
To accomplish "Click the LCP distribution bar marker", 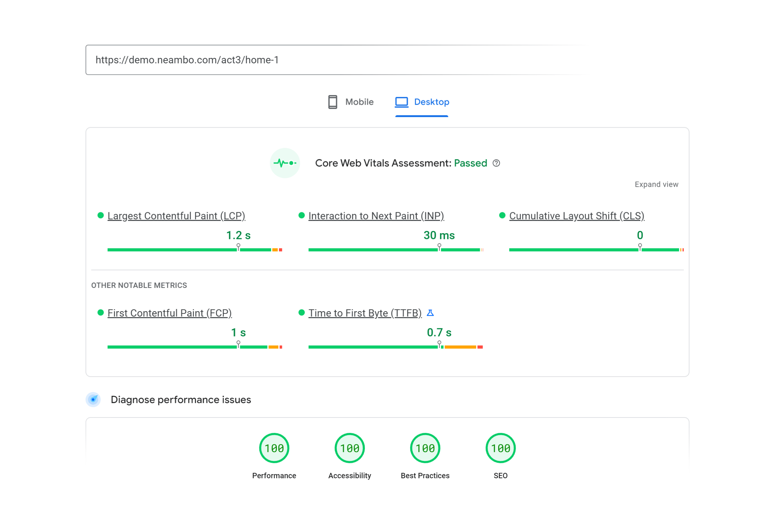I will pos(238,247).
